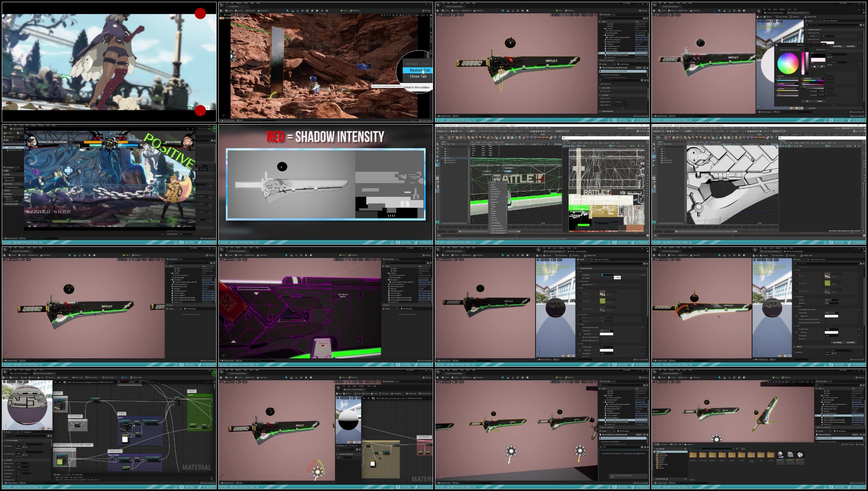
Task: Clear the details search text with the X
Action: point(601,447)
